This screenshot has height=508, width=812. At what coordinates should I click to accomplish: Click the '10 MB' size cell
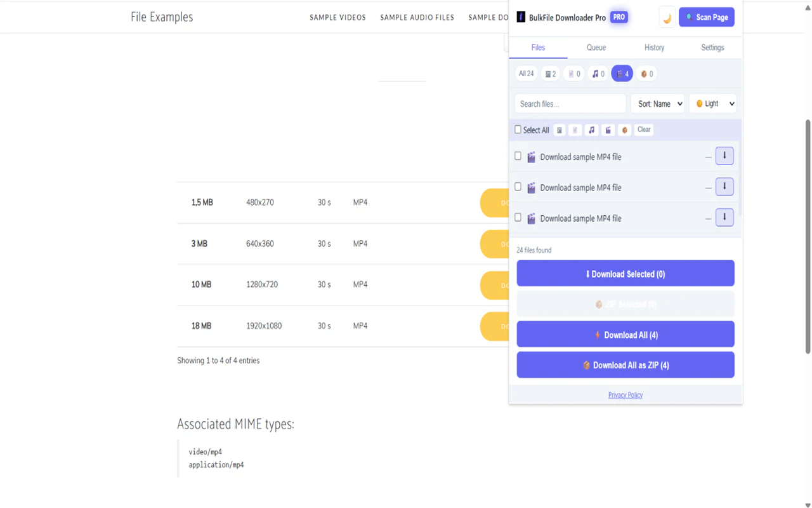click(x=201, y=284)
